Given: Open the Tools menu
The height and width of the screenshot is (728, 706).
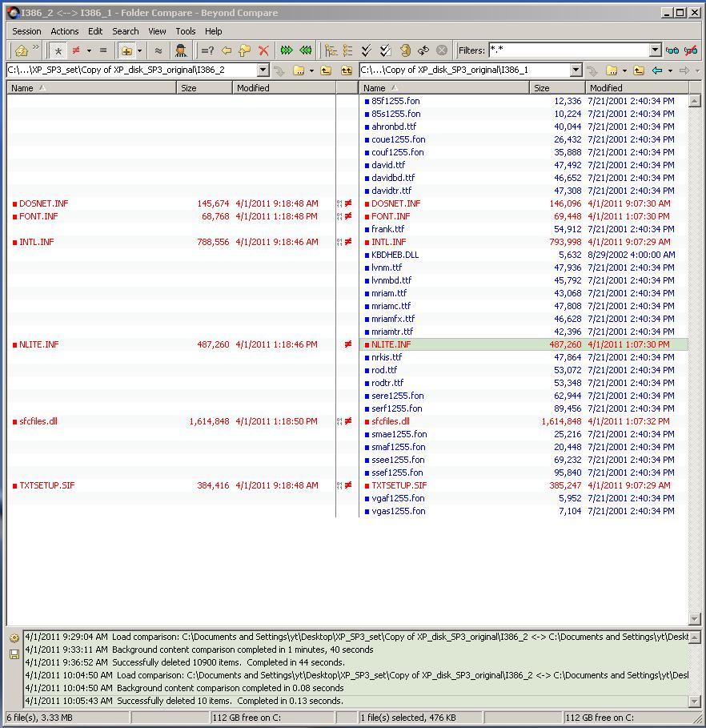Looking at the screenshot, I should coord(185,31).
